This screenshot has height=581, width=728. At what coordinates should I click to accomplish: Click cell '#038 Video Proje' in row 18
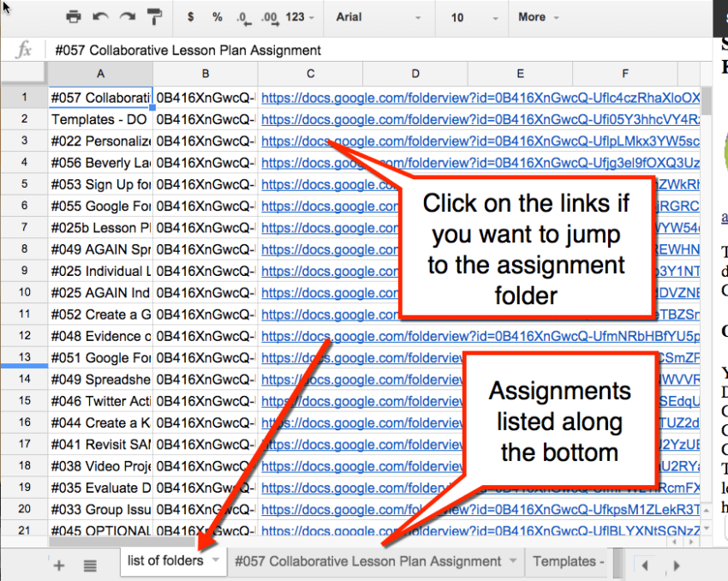point(100,466)
